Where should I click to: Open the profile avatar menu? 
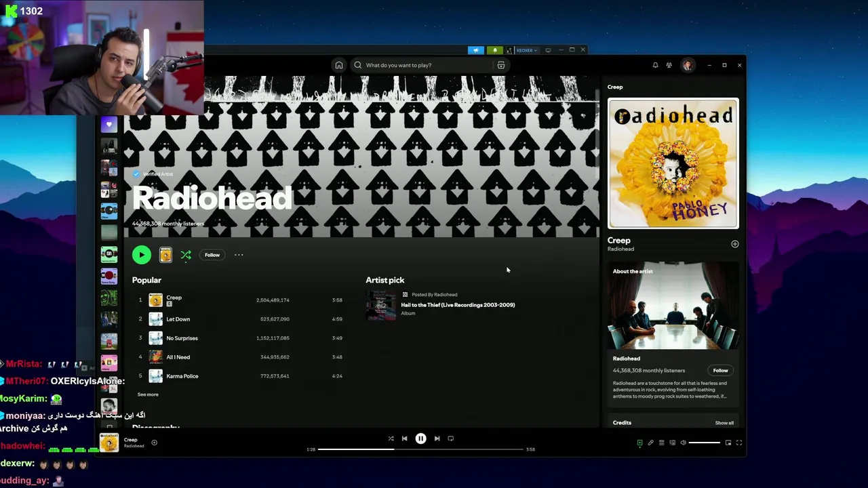pos(688,65)
